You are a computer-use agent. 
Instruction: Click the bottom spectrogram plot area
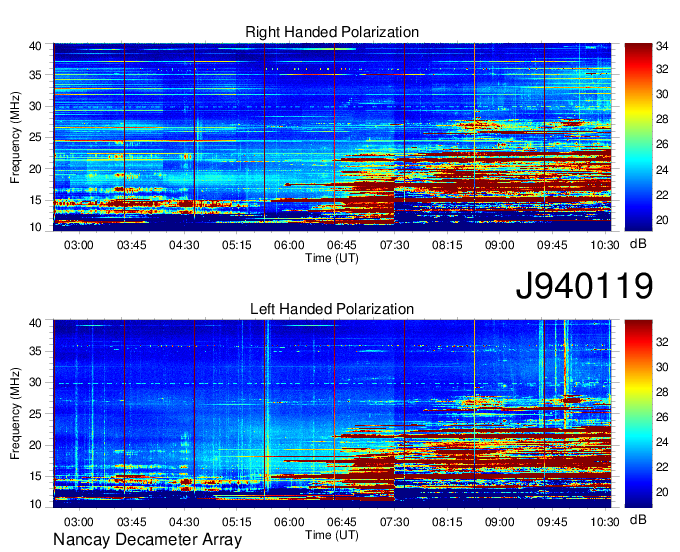[x=332, y=414]
